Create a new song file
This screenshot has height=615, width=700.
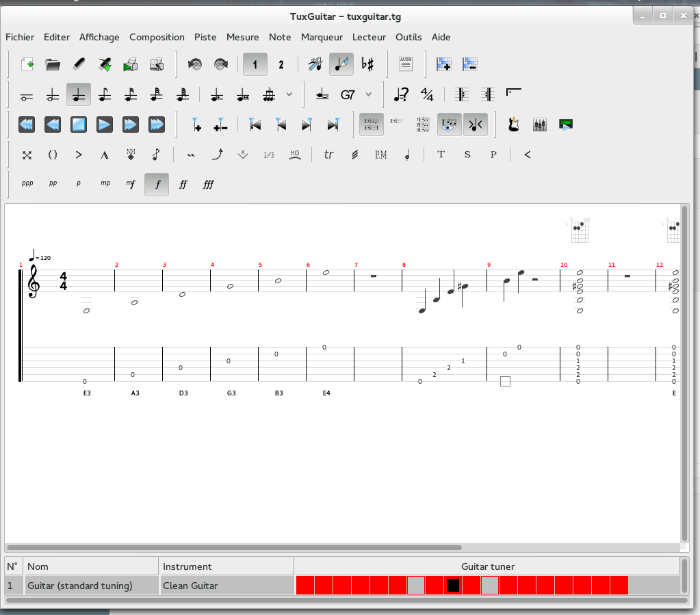click(27, 64)
